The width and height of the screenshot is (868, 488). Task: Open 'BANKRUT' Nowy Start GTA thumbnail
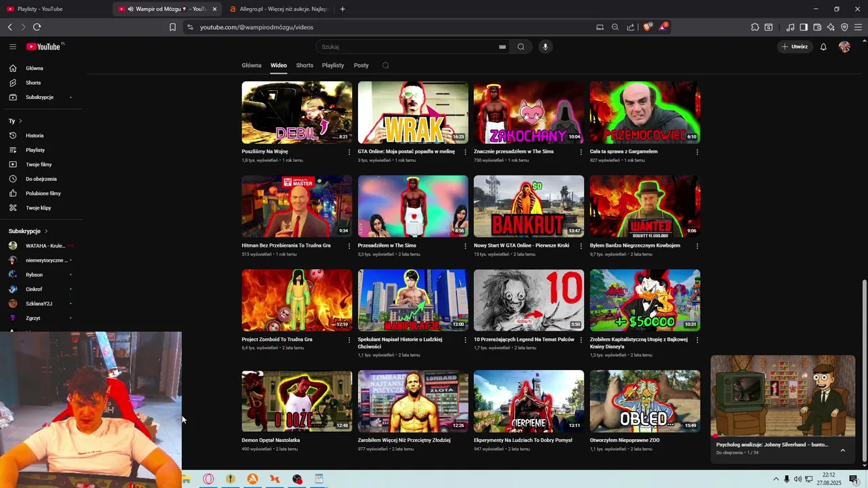[529, 206]
